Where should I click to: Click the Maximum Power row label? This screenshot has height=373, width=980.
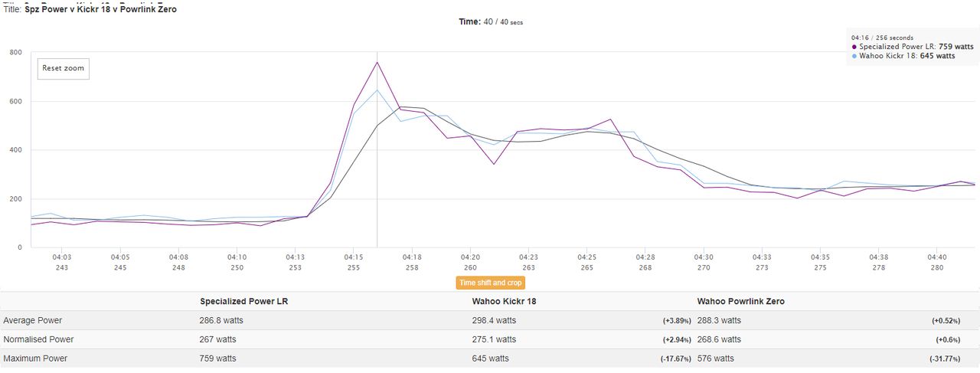[35, 358]
